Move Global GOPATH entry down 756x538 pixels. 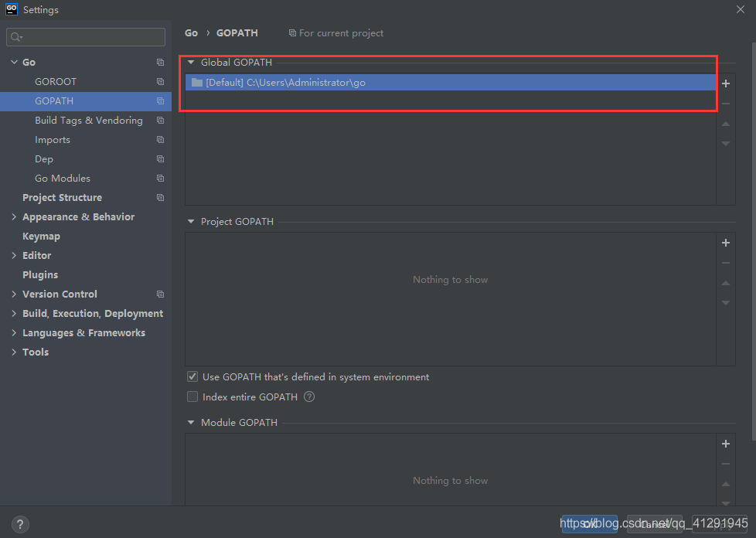[x=726, y=144]
